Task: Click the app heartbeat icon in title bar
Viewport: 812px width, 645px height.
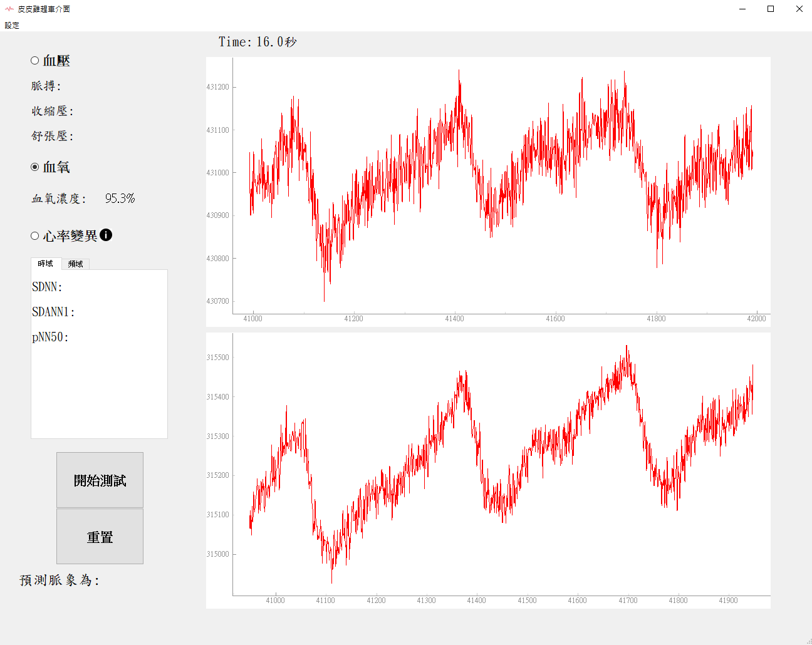Action: [9, 9]
